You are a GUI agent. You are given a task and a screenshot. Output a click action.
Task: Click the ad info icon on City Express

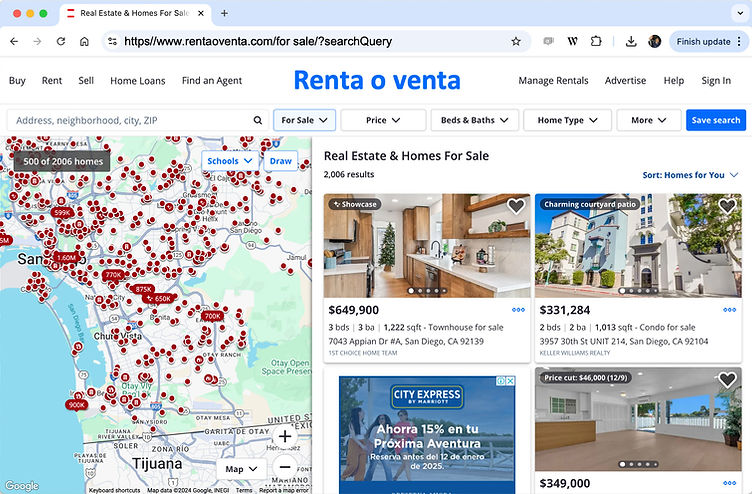[x=502, y=381]
